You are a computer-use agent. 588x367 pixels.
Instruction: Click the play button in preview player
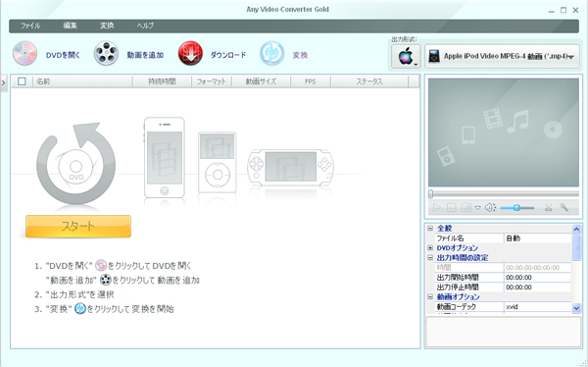(437, 208)
